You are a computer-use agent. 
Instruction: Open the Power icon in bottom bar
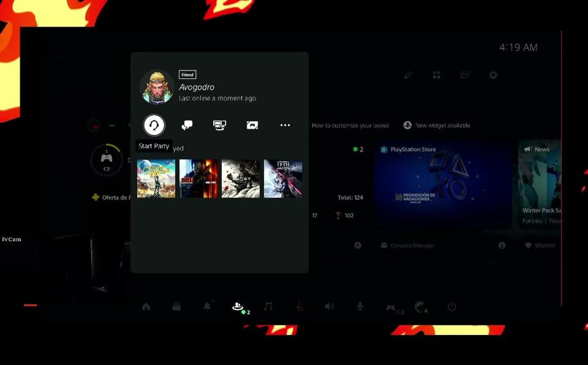452,307
